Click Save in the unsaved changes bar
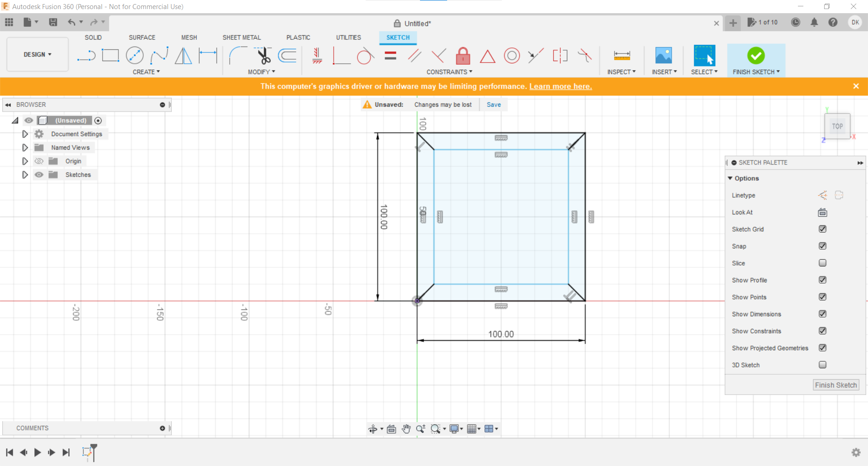This screenshot has height=466, width=868. [493, 105]
